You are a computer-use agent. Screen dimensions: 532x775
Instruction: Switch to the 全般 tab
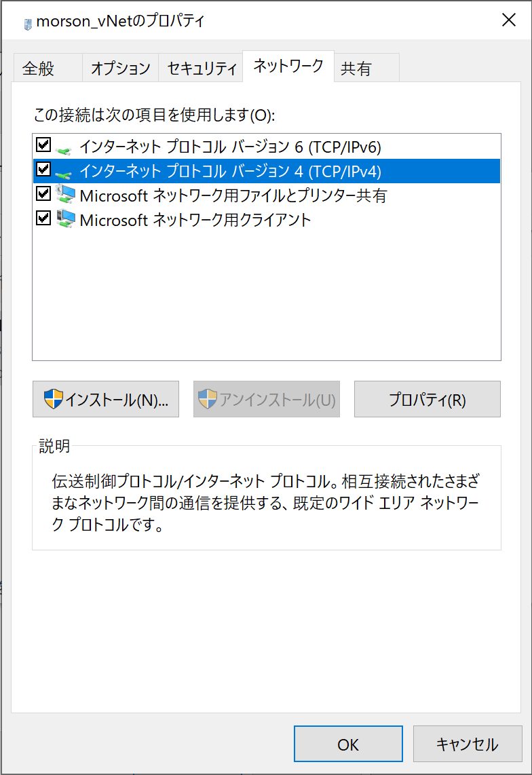[x=38, y=69]
